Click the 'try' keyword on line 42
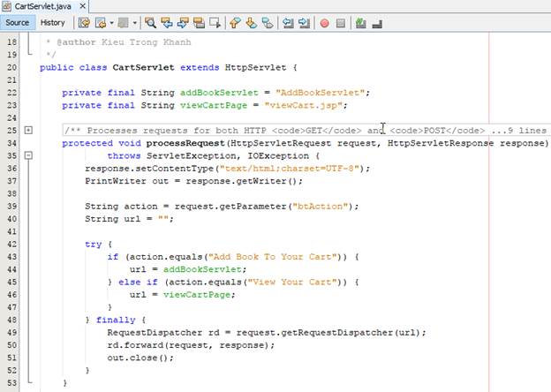 pos(93,245)
